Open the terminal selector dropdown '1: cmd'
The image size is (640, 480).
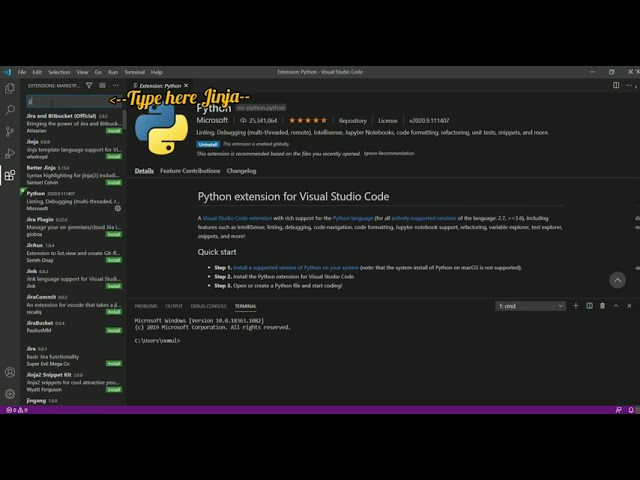pyautogui.click(x=531, y=306)
